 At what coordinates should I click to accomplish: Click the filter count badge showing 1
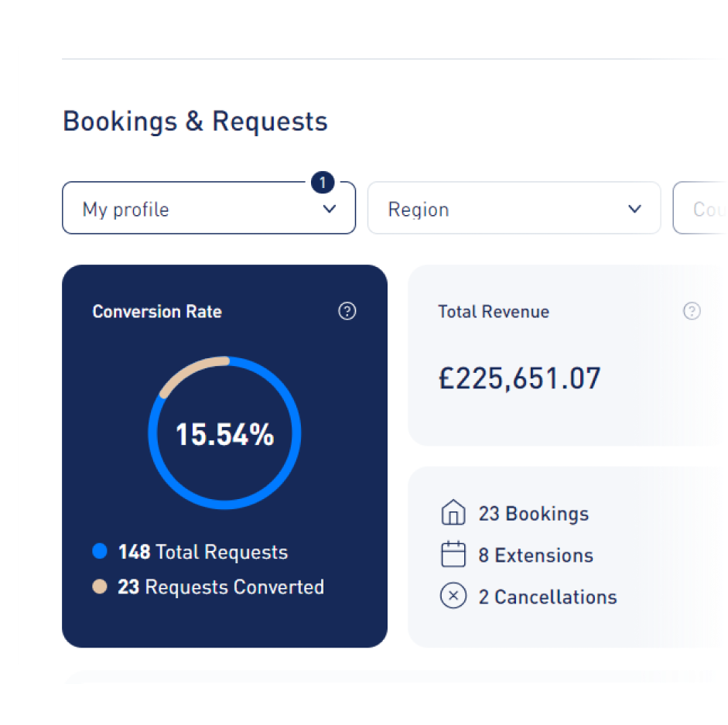pos(323,182)
